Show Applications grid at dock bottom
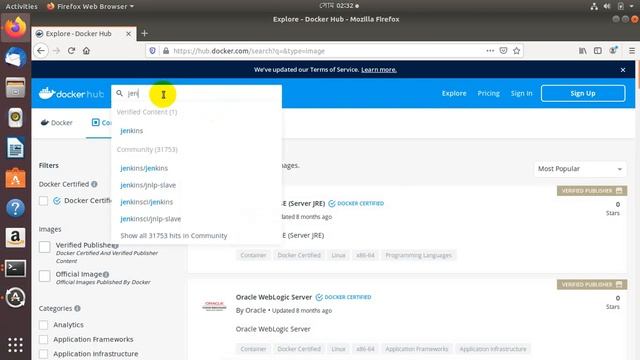Image resolution: width=640 pixels, height=360 pixels. tap(16, 345)
